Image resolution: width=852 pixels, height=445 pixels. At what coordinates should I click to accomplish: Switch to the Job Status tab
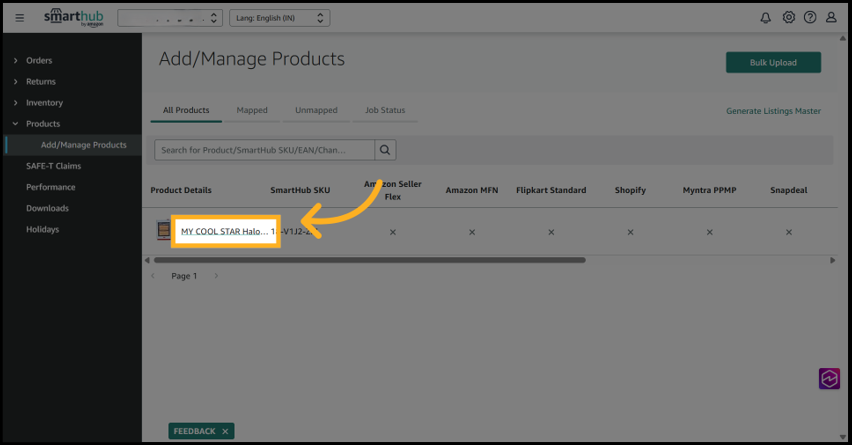[x=385, y=110]
